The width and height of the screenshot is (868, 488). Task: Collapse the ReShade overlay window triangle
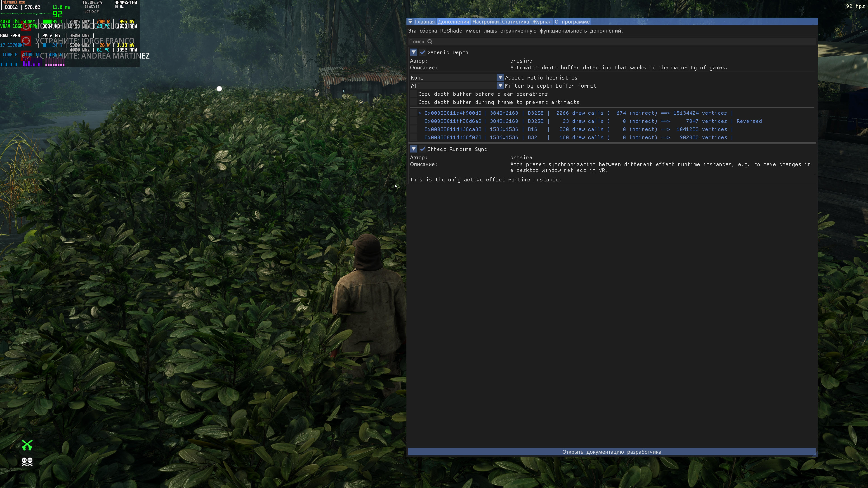point(410,21)
